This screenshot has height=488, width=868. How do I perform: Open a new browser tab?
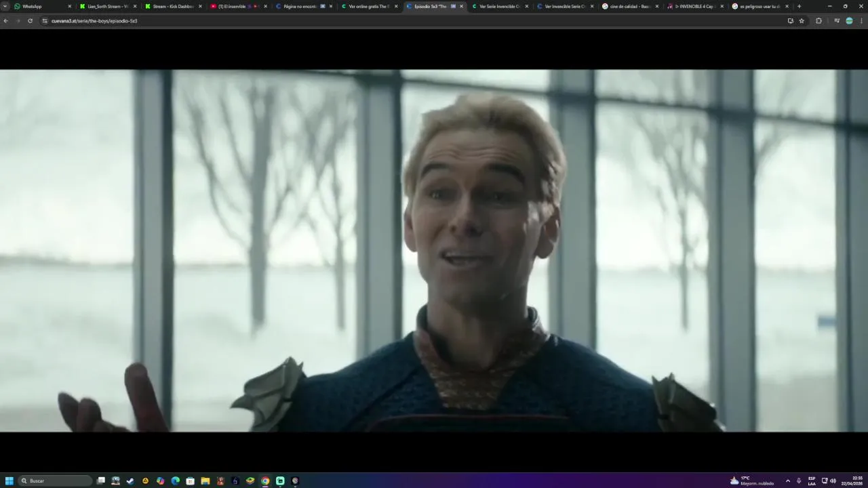pos(799,6)
